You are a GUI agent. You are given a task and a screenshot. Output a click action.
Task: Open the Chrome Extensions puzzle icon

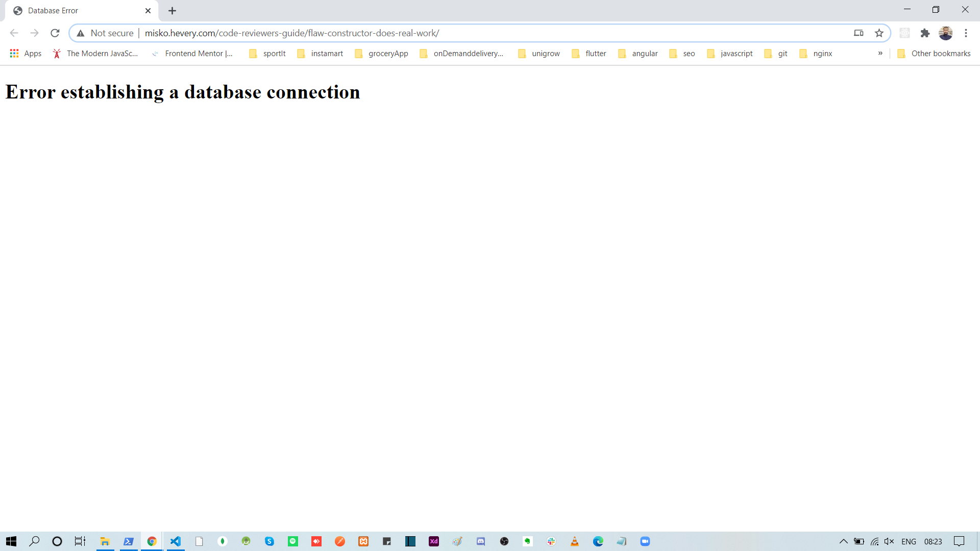click(925, 33)
